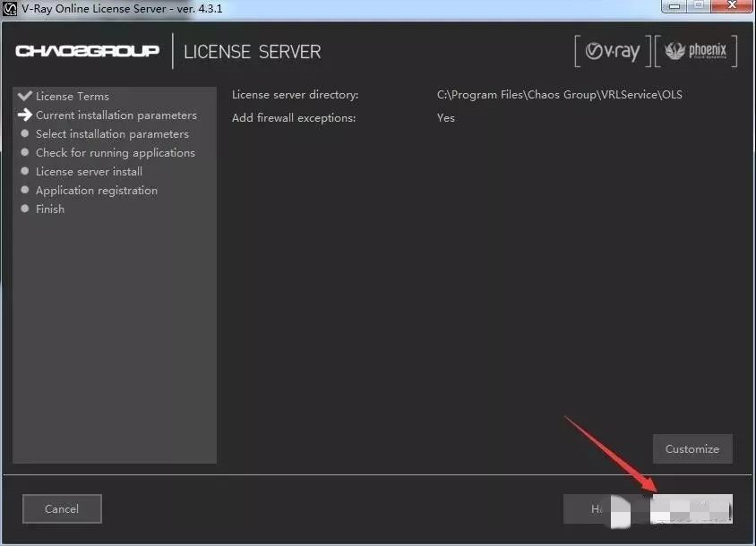Click the Yes value for firewall exceptions
Image resolution: width=756 pixels, height=546 pixels.
pyautogui.click(x=445, y=117)
